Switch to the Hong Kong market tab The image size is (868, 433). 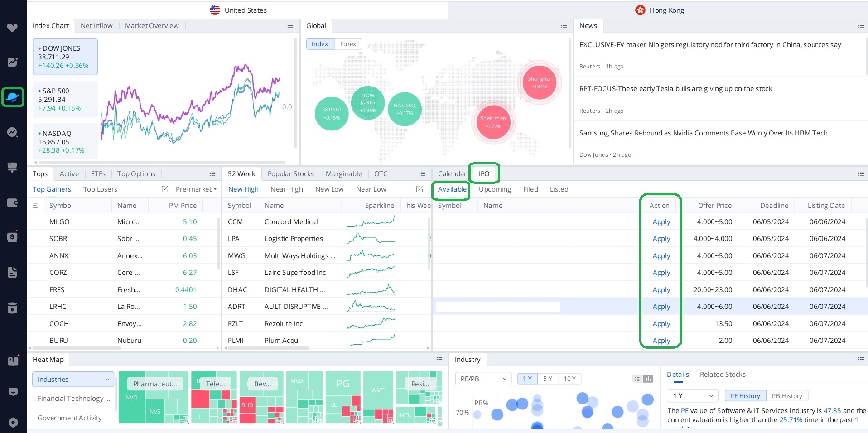pos(660,10)
